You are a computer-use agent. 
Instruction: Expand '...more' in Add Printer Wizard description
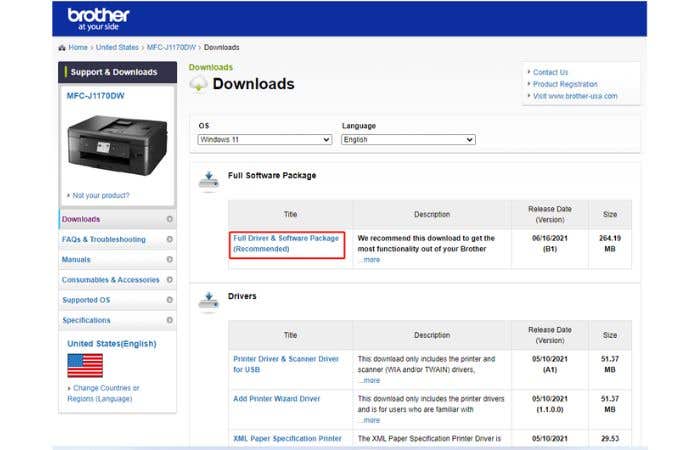pos(369,420)
